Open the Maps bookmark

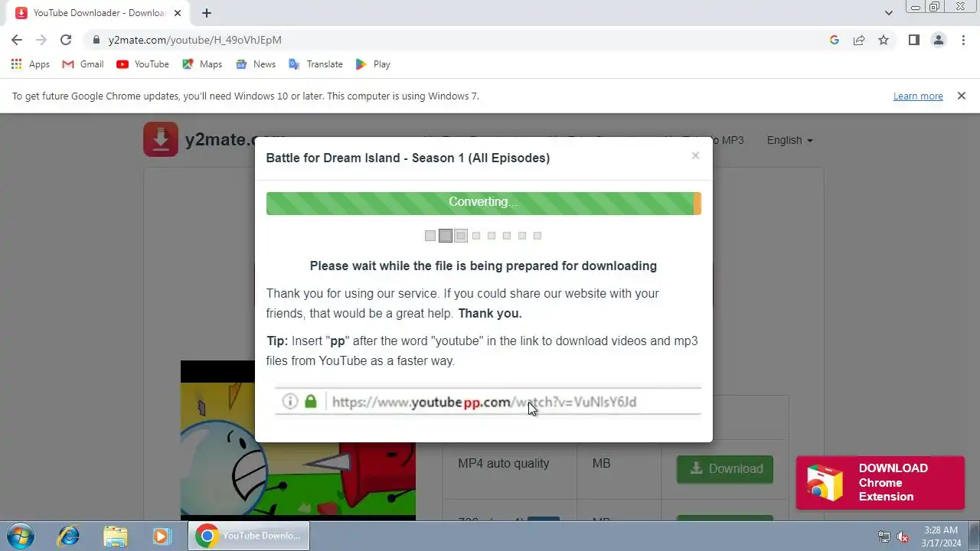coord(202,64)
